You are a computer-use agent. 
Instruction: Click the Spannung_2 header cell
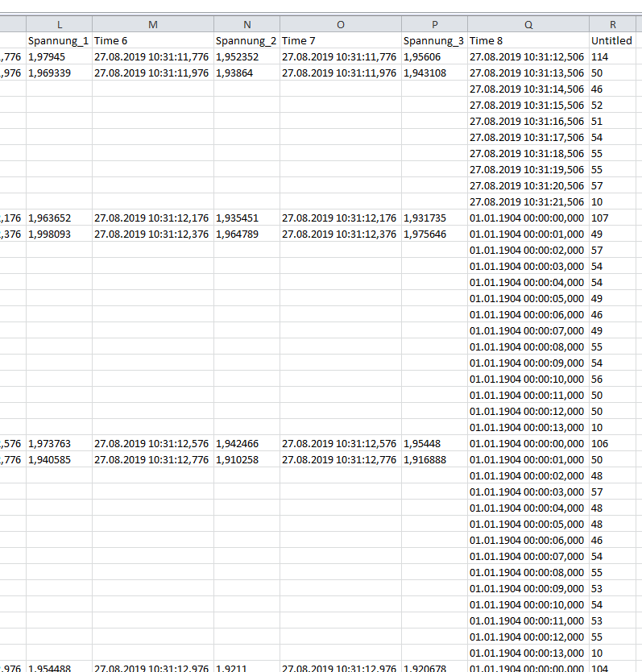pos(246,41)
